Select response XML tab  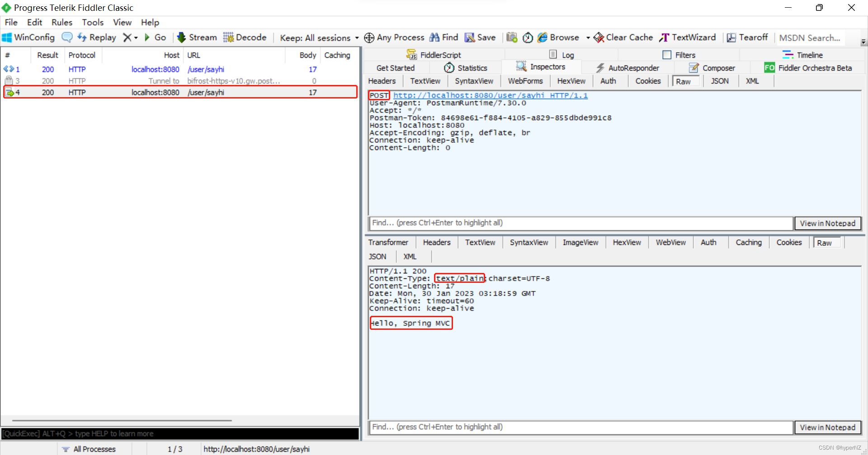(410, 256)
